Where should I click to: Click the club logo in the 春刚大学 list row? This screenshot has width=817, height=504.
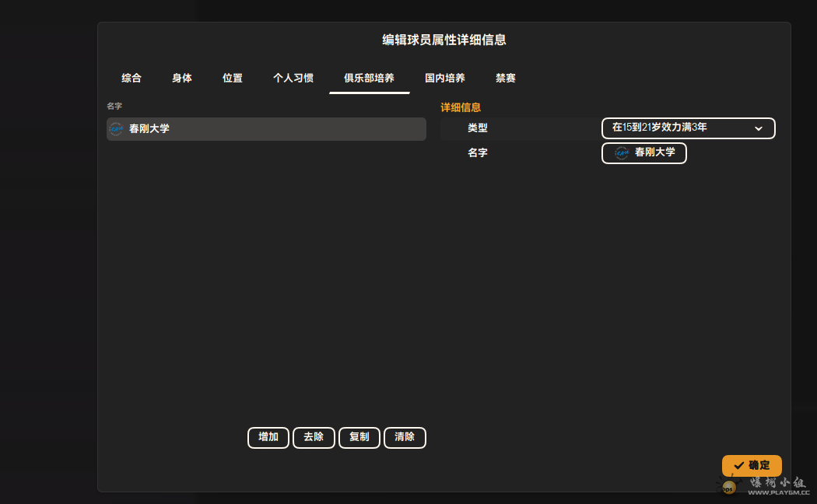point(117,129)
